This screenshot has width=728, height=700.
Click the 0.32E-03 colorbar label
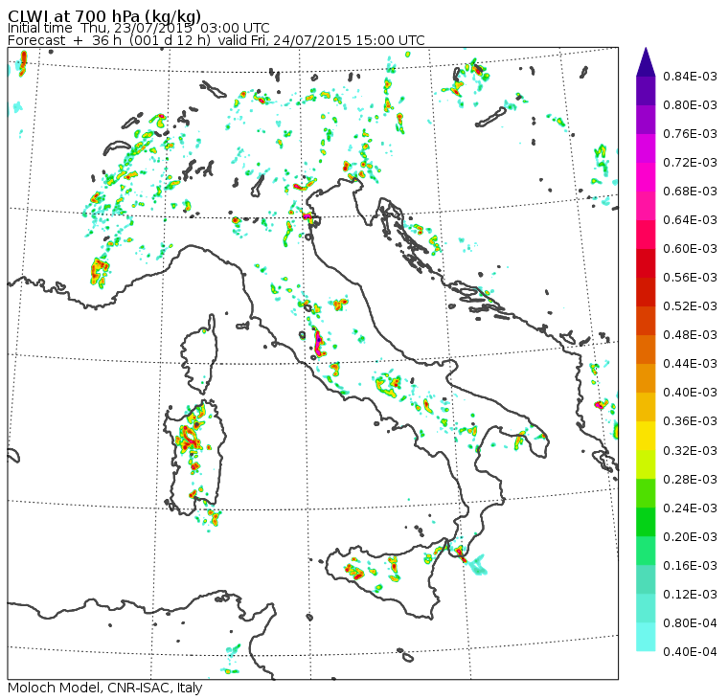coord(690,451)
